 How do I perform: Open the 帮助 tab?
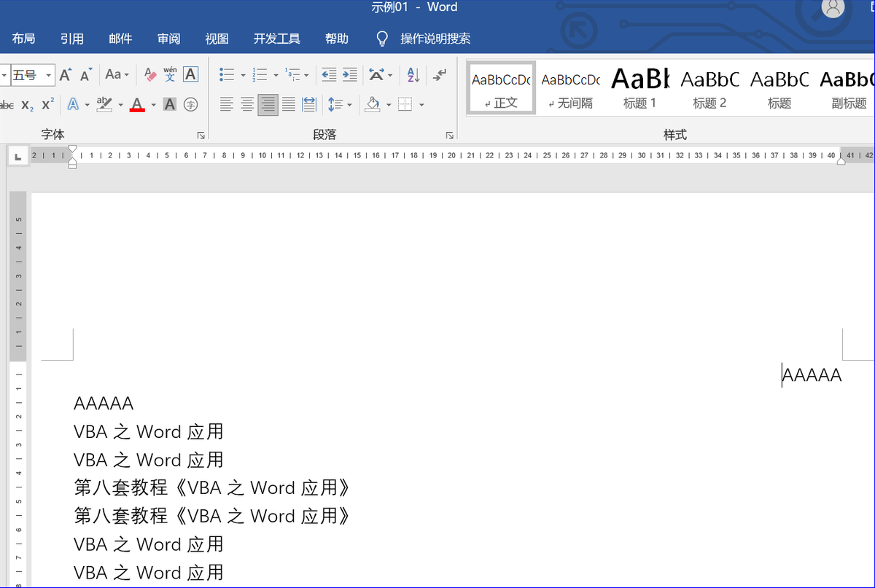pos(337,39)
